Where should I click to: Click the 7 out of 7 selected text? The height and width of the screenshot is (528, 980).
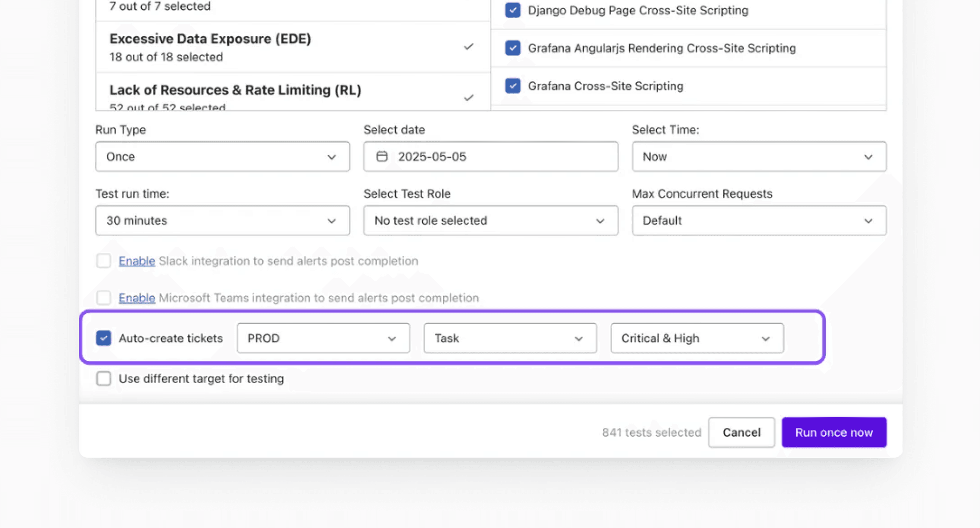click(x=160, y=6)
